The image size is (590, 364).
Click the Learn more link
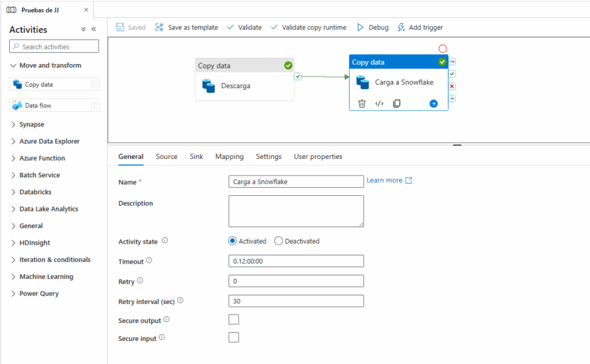384,180
